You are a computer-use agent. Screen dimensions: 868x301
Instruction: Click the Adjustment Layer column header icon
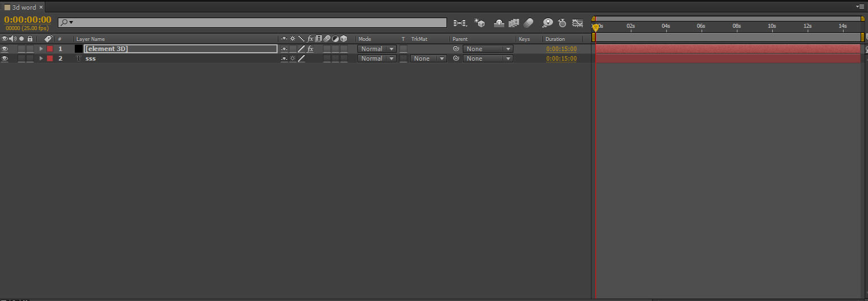coord(335,39)
